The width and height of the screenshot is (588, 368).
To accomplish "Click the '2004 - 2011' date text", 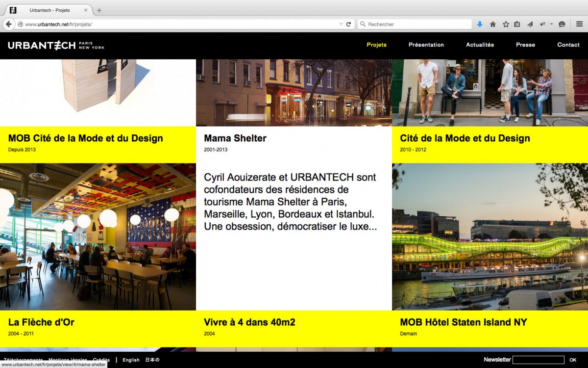I will click(x=21, y=334).
